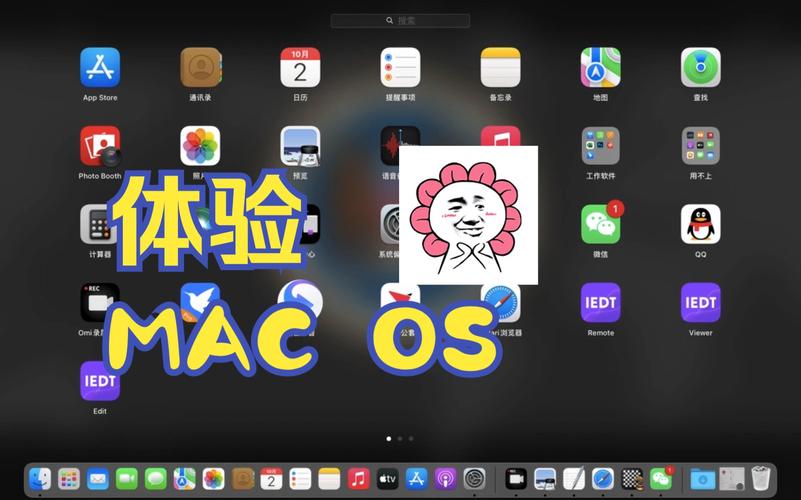Open the IEDT Edit app

point(100,381)
